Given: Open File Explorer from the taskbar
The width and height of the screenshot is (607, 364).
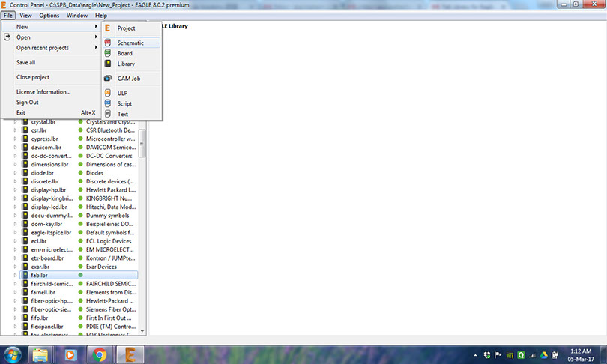Looking at the screenshot, I should (x=40, y=355).
